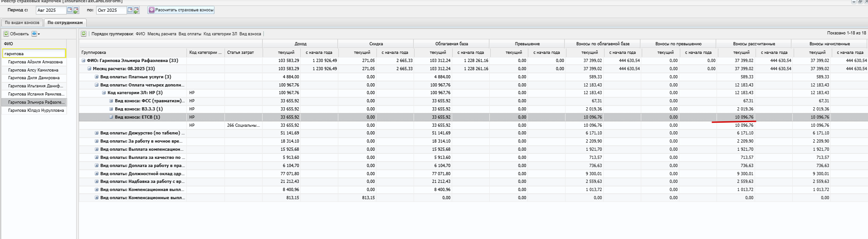This screenshot has height=239, width=868.
Task: Switch to the По видам взносов tab
Action: (22, 23)
